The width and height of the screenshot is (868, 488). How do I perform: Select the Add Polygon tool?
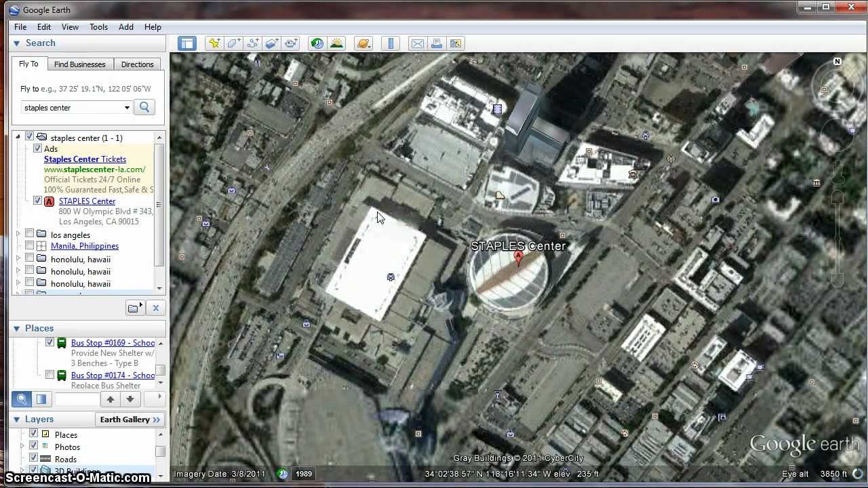click(233, 43)
